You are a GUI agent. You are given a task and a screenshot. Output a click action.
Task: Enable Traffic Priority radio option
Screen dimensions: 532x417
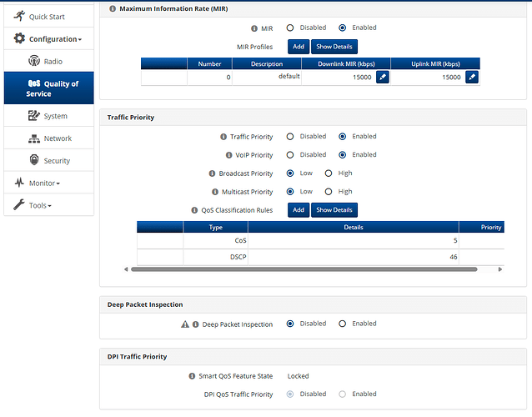343,137
